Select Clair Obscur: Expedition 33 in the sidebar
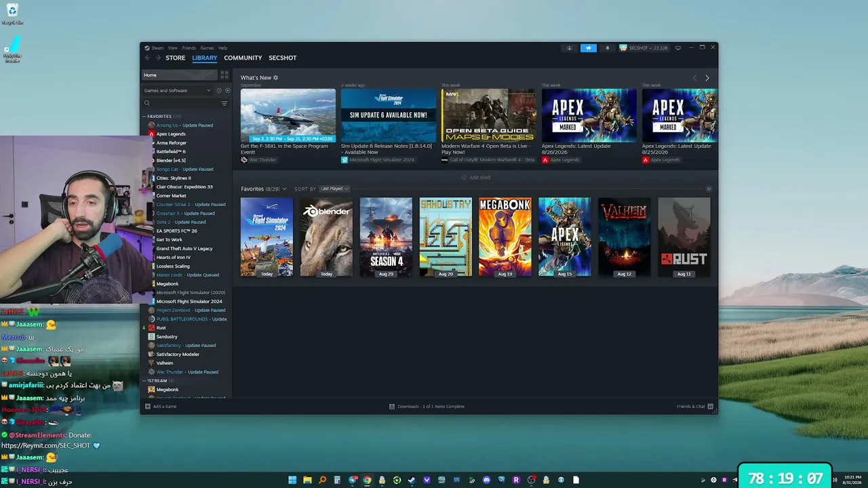 [x=184, y=187]
